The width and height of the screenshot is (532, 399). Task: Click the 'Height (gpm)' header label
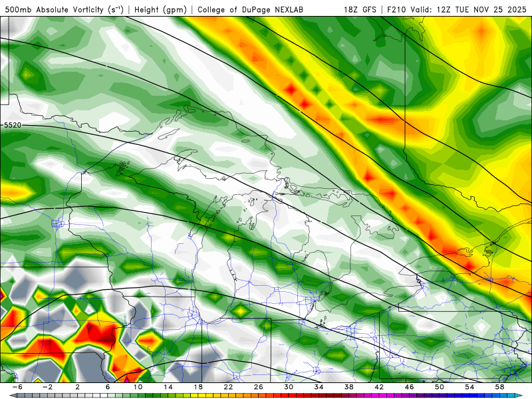point(160,9)
